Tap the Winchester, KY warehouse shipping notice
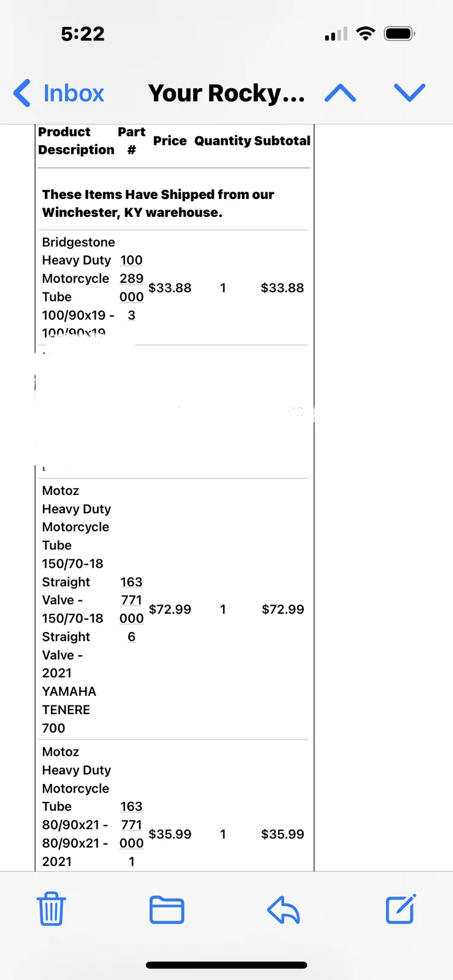Screen dimensions: 453x980 (x=158, y=203)
